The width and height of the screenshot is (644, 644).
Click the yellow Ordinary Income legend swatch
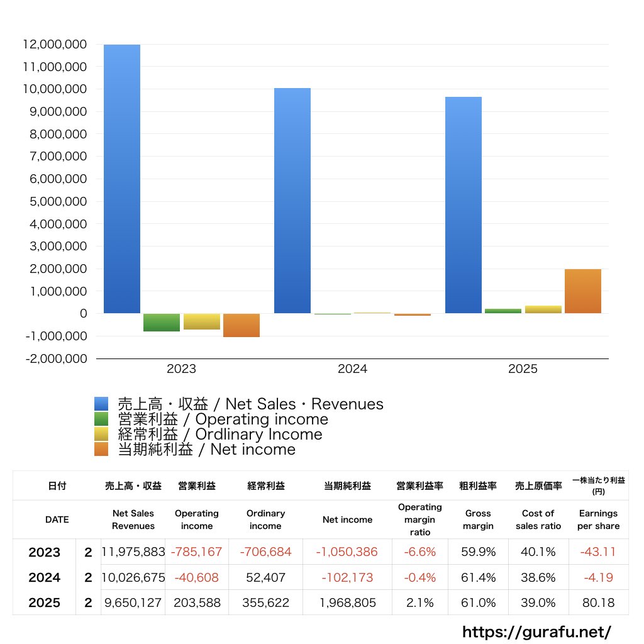pos(101,435)
